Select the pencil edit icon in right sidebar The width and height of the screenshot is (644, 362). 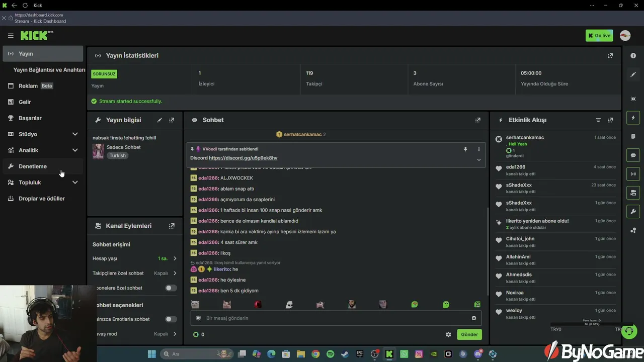tap(633, 74)
